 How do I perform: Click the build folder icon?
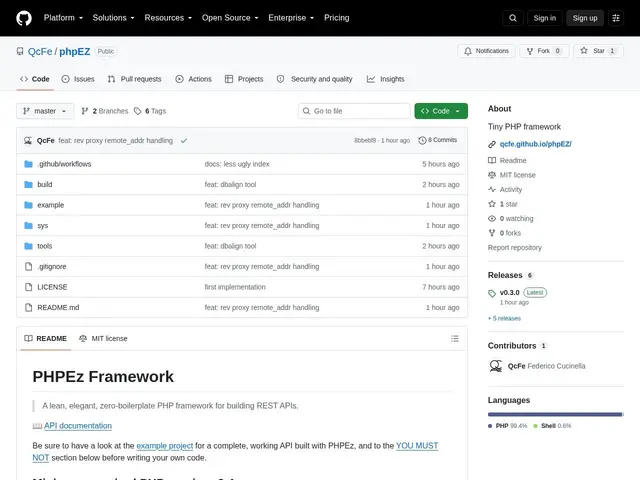[28, 184]
